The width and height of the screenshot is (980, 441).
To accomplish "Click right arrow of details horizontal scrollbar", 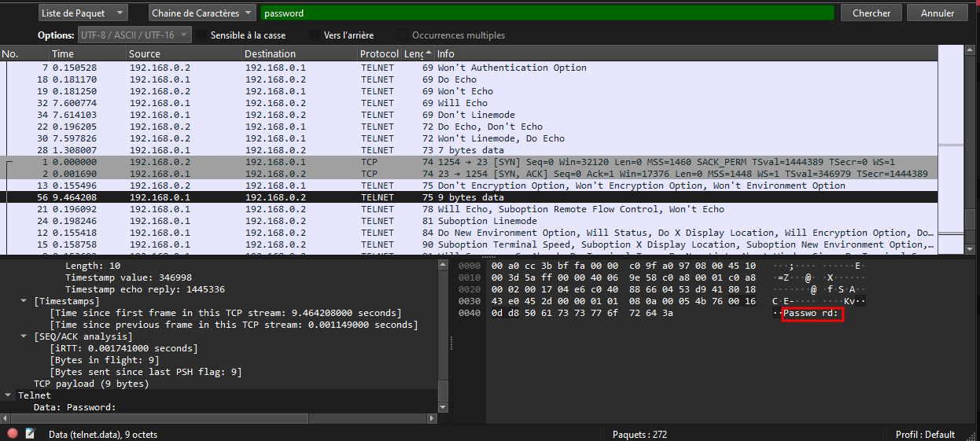I will (x=432, y=419).
